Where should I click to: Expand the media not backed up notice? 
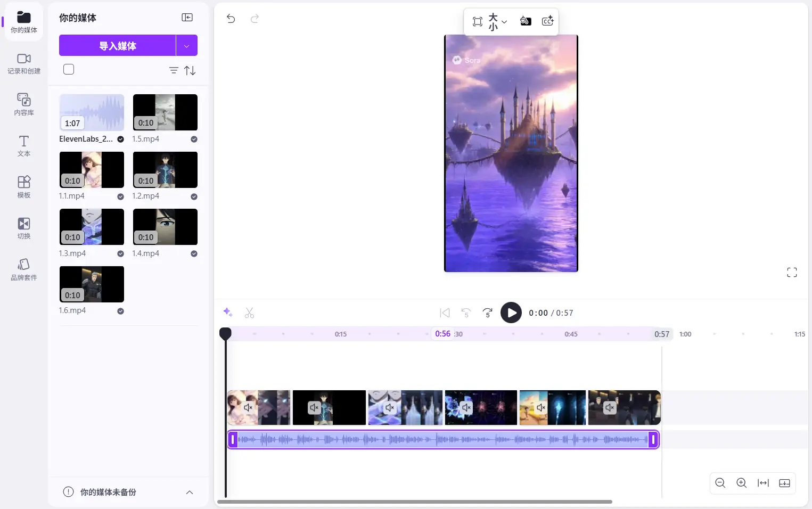[189, 492]
